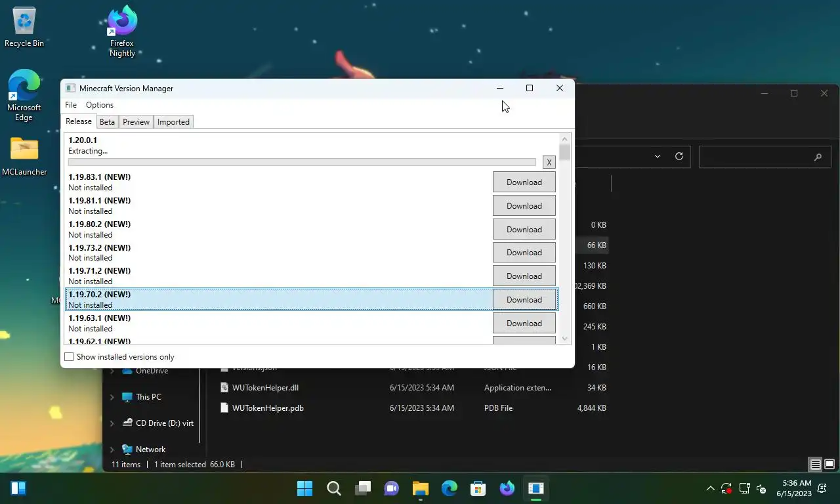Screen dimensions: 840x504
Task: Toggle Show installed versions only checkbox
Action: coord(69,357)
